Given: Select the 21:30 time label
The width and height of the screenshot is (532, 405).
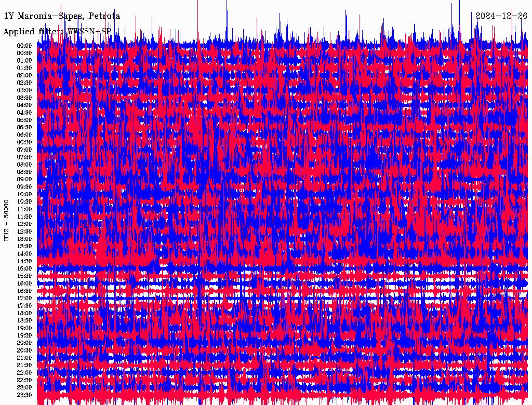Looking at the screenshot, I should click(24, 366).
